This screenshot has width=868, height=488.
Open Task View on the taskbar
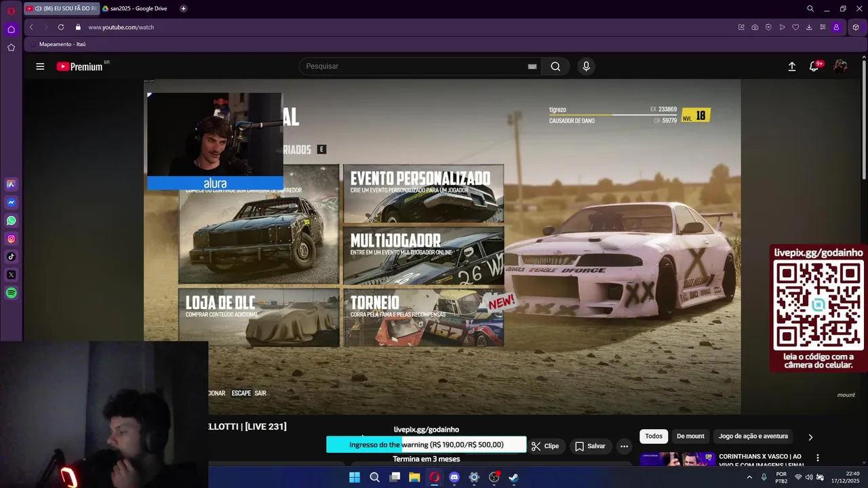(x=395, y=477)
